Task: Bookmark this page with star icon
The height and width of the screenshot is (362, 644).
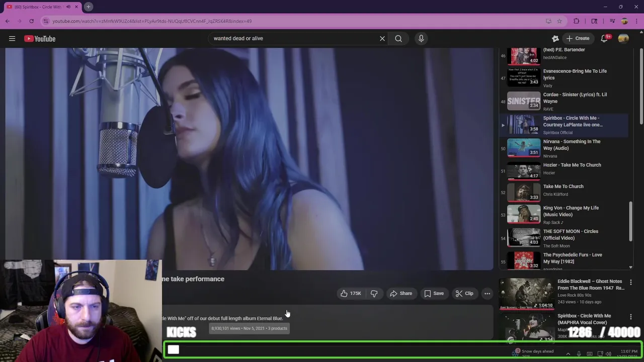Action: pos(559,21)
